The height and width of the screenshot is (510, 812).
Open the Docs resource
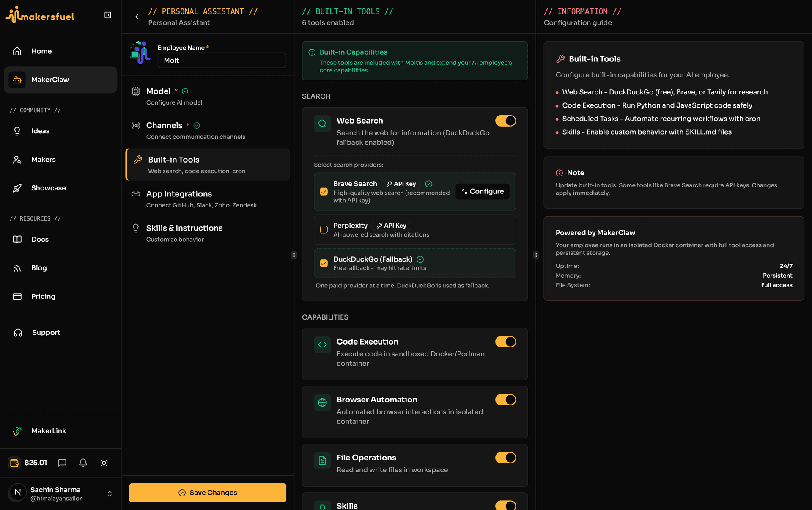coord(60,240)
